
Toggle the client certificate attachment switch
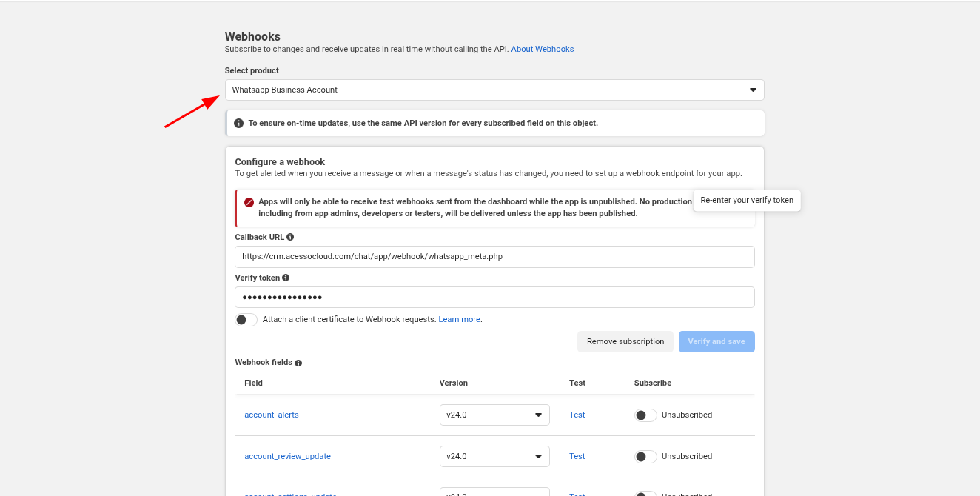click(x=246, y=320)
